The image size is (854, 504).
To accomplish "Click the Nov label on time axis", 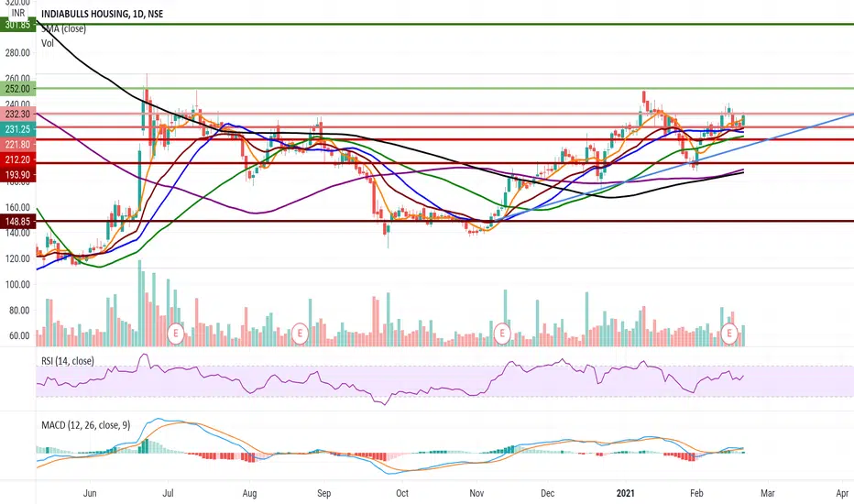I will 476,493.
